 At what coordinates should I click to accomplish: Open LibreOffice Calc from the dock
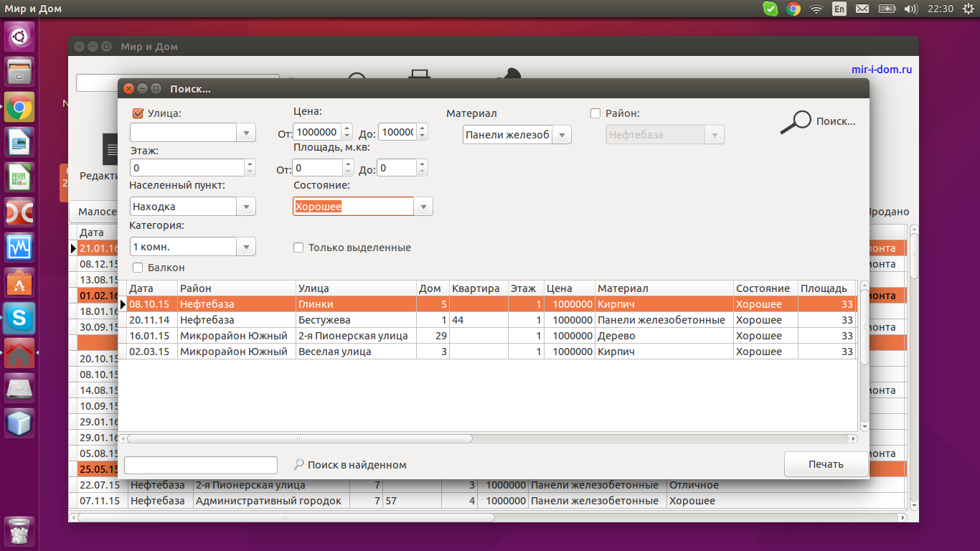[x=19, y=177]
